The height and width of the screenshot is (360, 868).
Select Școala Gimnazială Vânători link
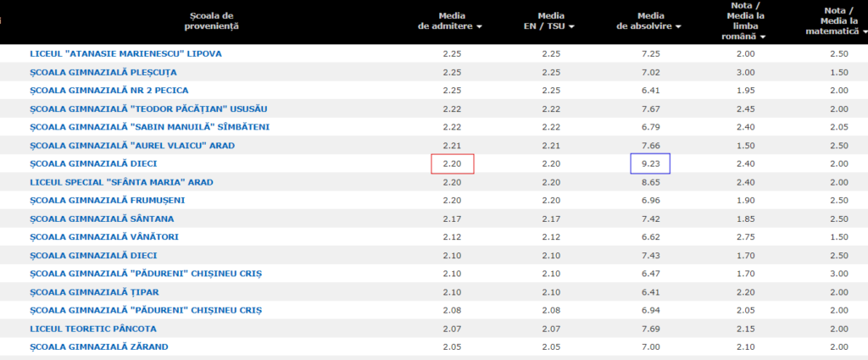tap(103, 237)
